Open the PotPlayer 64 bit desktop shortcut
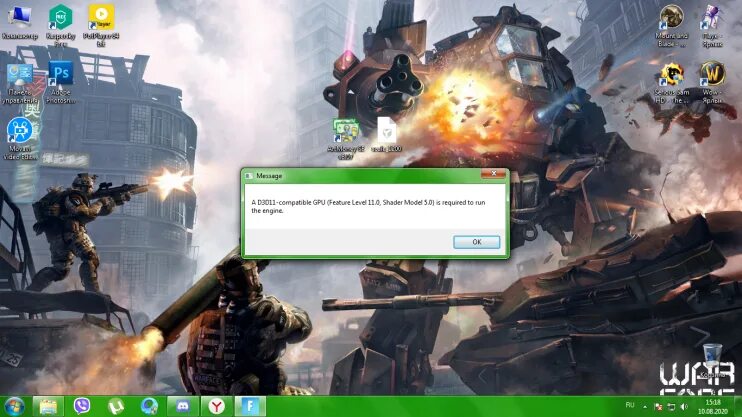The height and width of the screenshot is (417, 742). click(x=101, y=25)
